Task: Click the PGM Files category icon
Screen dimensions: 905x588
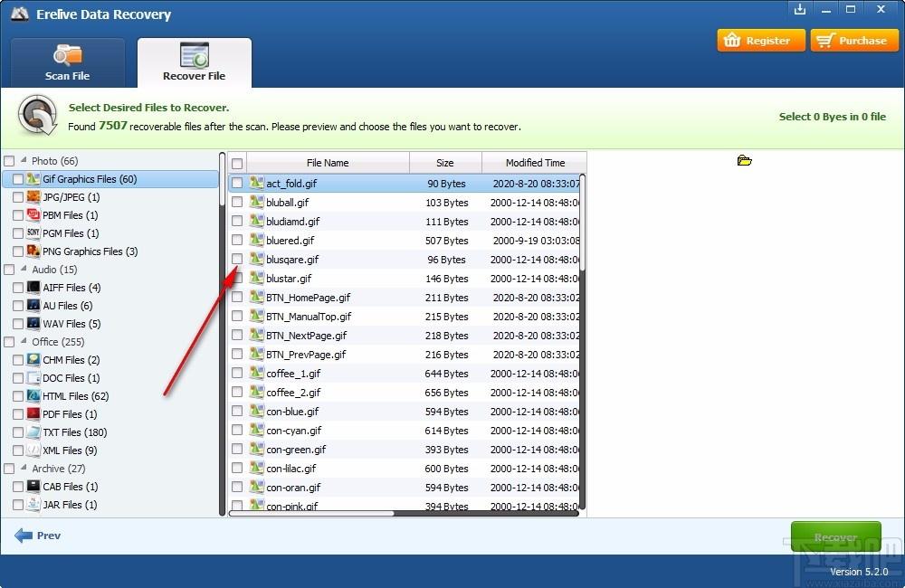Action: pyautogui.click(x=33, y=233)
